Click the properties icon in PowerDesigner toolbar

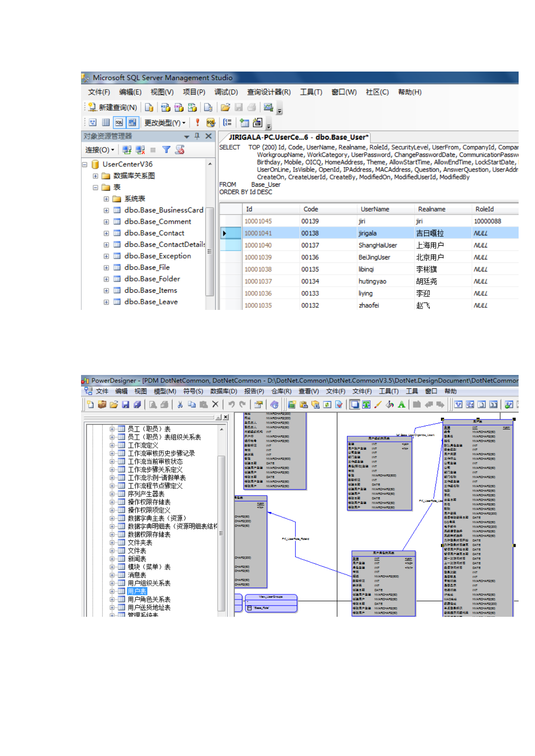tap(258, 405)
